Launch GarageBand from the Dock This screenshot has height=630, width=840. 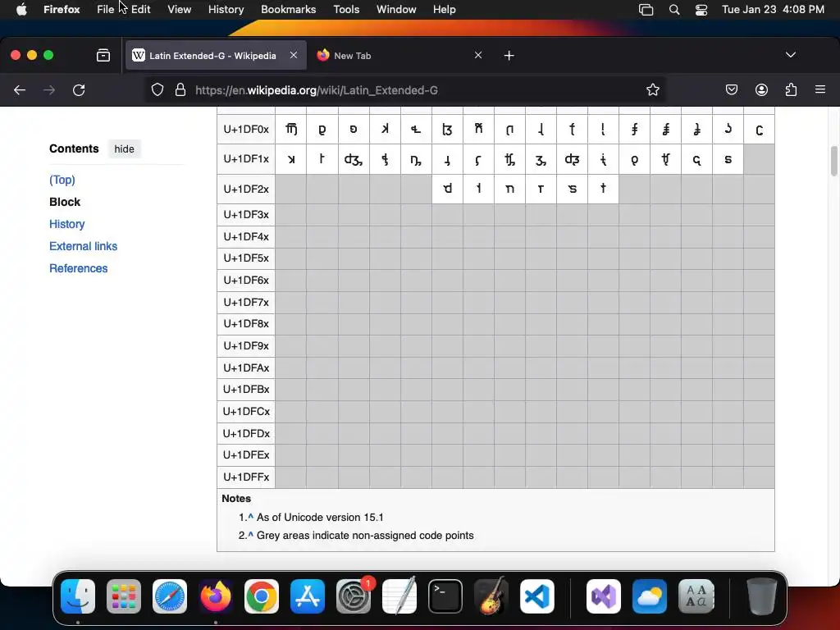pyautogui.click(x=491, y=596)
